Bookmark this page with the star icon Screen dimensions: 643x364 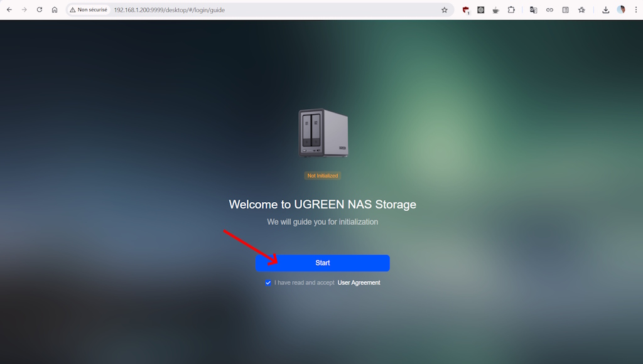click(x=445, y=10)
